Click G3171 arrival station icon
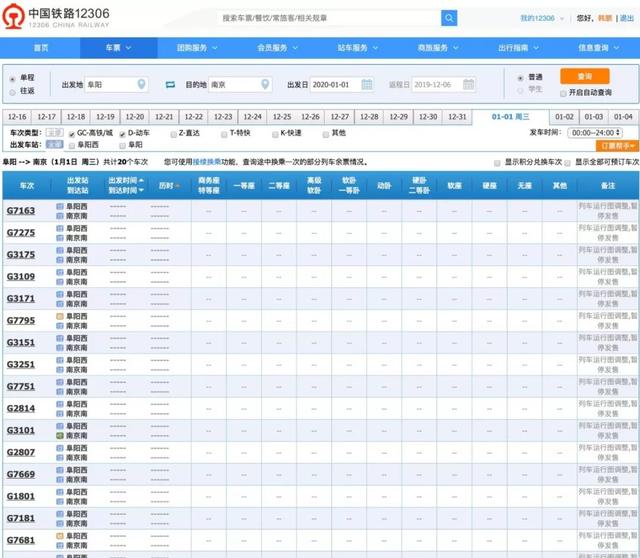The image size is (640, 558). point(60,304)
